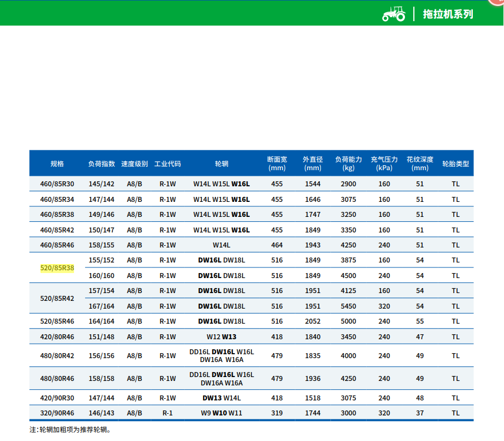Click the 外直径 (mm) column header
Image resolution: width=504 pixels, height=441 pixels.
tap(313, 163)
